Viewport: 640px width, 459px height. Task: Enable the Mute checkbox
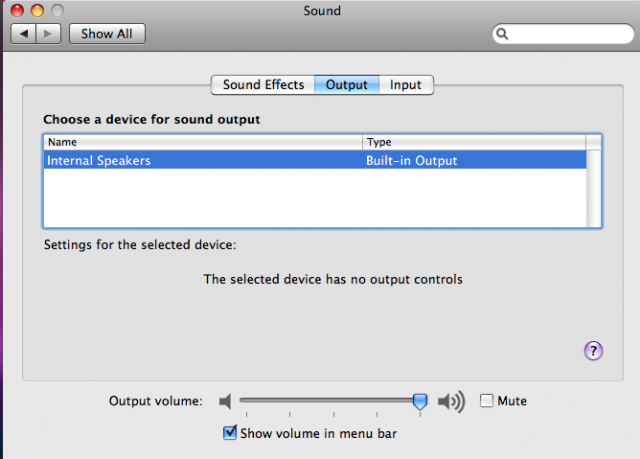pyautogui.click(x=486, y=401)
